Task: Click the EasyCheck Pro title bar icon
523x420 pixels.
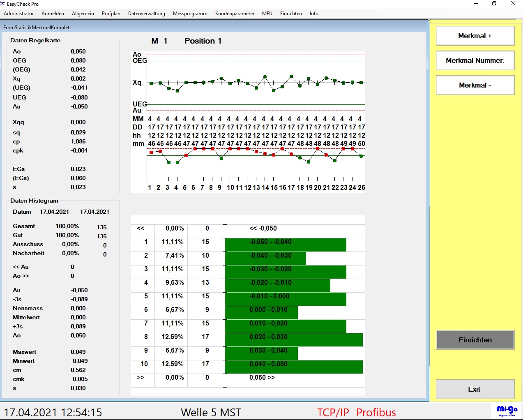Action: (x=3, y=4)
